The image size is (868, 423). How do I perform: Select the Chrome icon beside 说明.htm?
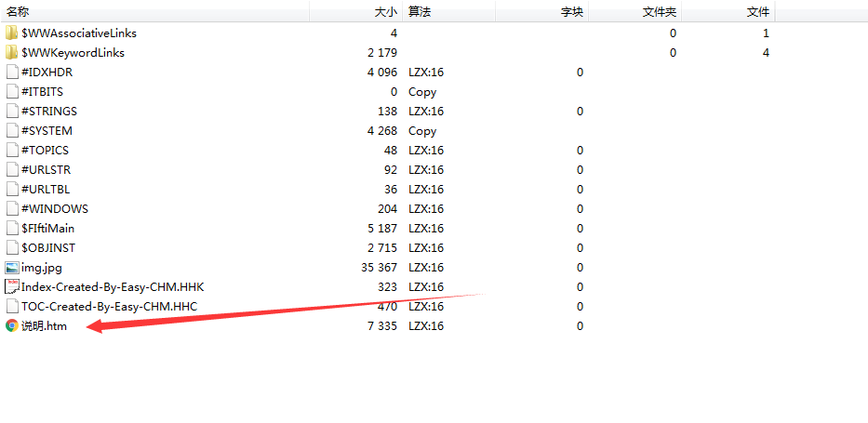tap(11, 326)
